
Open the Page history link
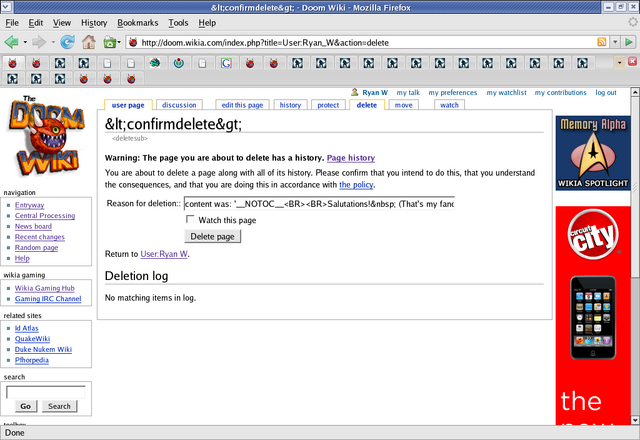click(351, 158)
